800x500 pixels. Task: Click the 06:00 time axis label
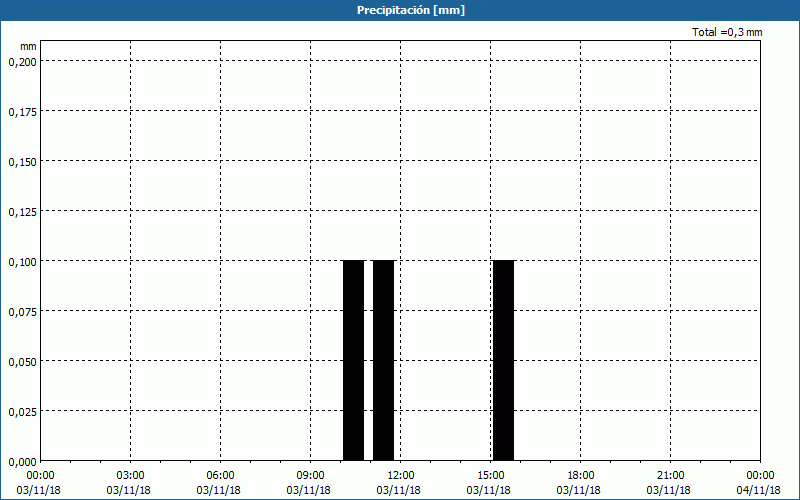click(x=220, y=476)
